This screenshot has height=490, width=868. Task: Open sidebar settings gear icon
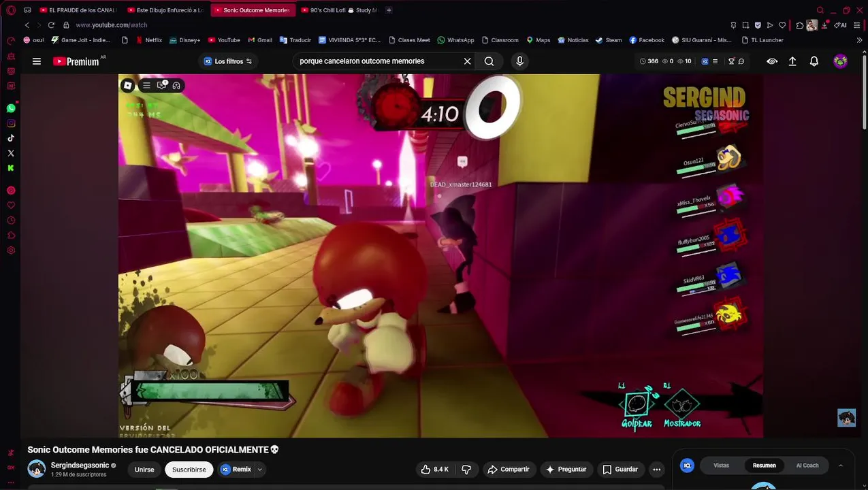tap(11, 250)
